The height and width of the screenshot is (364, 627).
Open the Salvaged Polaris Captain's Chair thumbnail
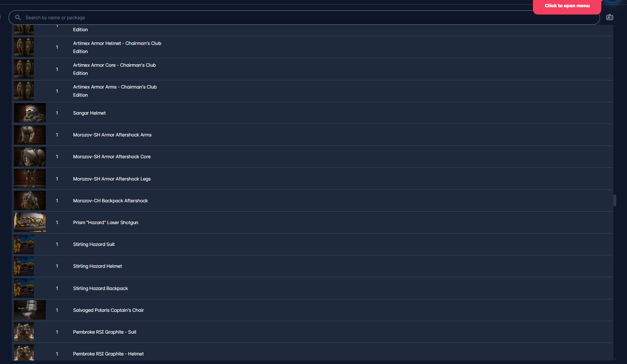(30, 310)
